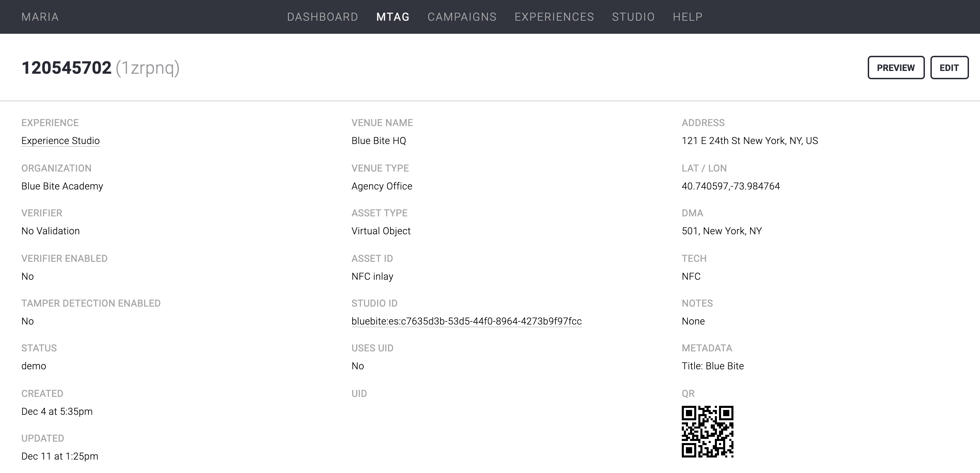Click the asset ID value NFC inlay

coord(372,276)
